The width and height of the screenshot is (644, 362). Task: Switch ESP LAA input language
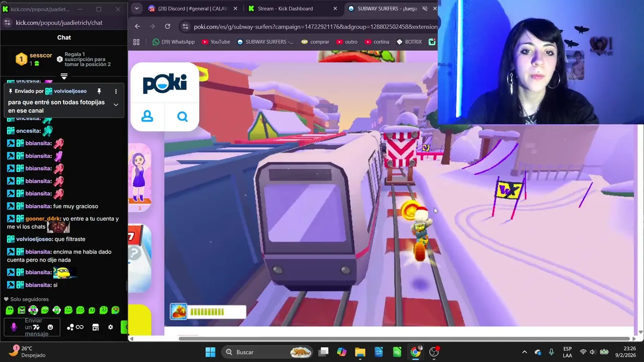(x=568, y=352)
